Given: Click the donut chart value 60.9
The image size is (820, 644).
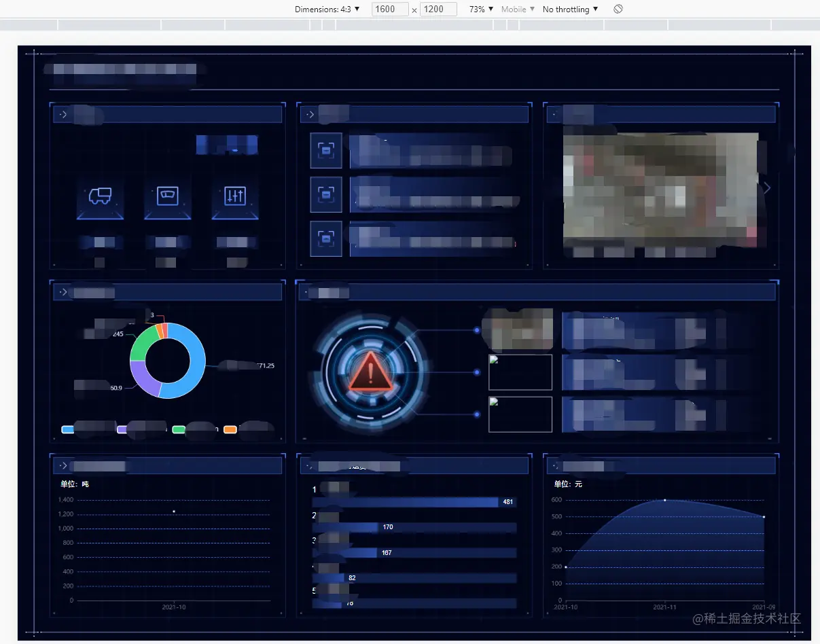Looking at the screenshot, I should (x=115, y=388).
